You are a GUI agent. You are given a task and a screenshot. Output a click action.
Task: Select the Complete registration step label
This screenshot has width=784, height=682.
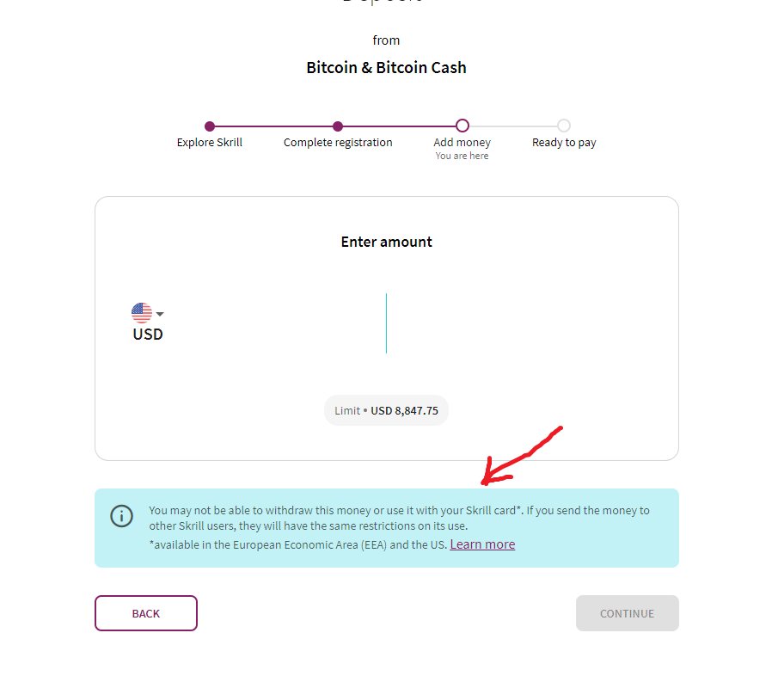click(x=338, y=143)
